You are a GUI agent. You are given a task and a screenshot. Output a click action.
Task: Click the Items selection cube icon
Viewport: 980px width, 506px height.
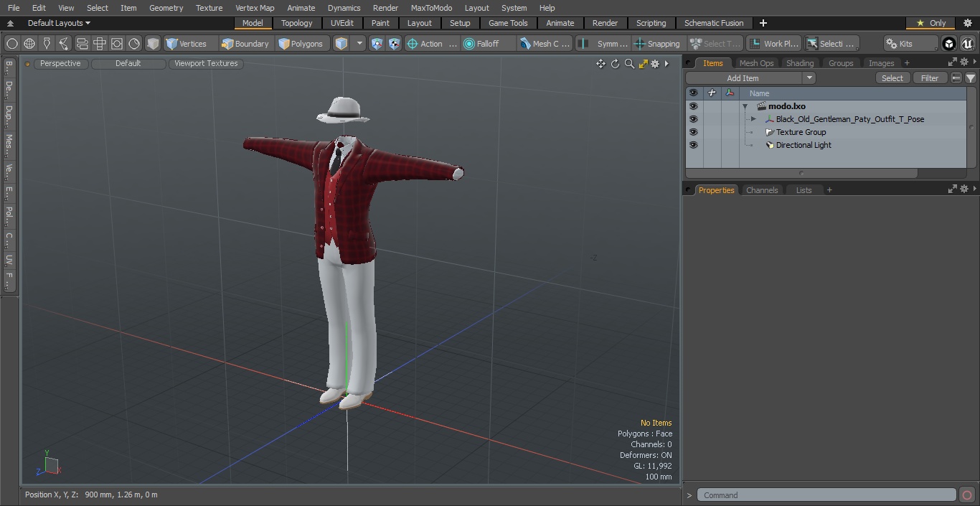342,44
